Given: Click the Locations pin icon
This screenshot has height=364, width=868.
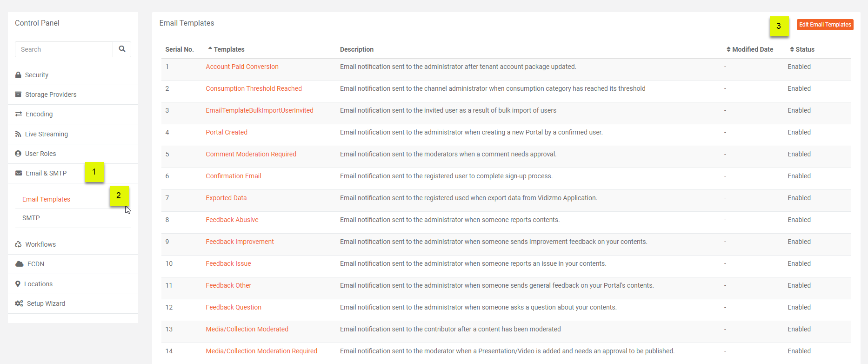Looking at the screenshot, I should coord(18,284).
